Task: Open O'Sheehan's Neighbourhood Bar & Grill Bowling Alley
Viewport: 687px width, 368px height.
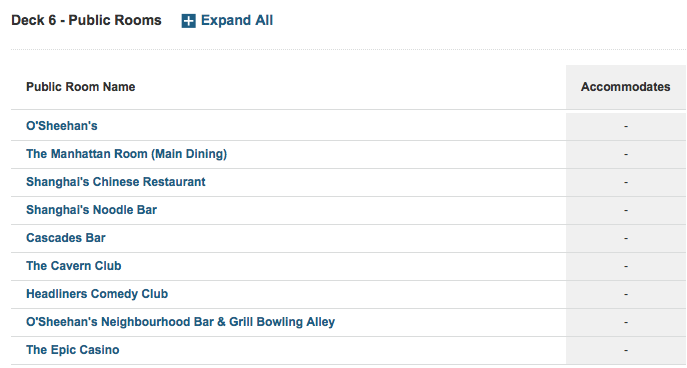Action: pyautogui.click(x=181, y=322)
